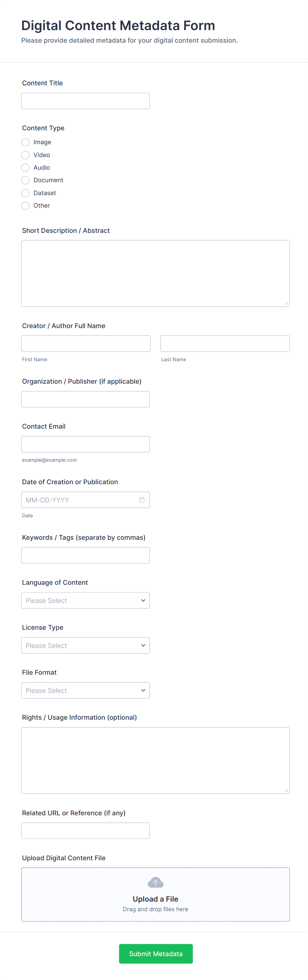The width and height of the screenshot is (308, 980).
Task: Click the cloud upload icon
Action: click(155, 882)
